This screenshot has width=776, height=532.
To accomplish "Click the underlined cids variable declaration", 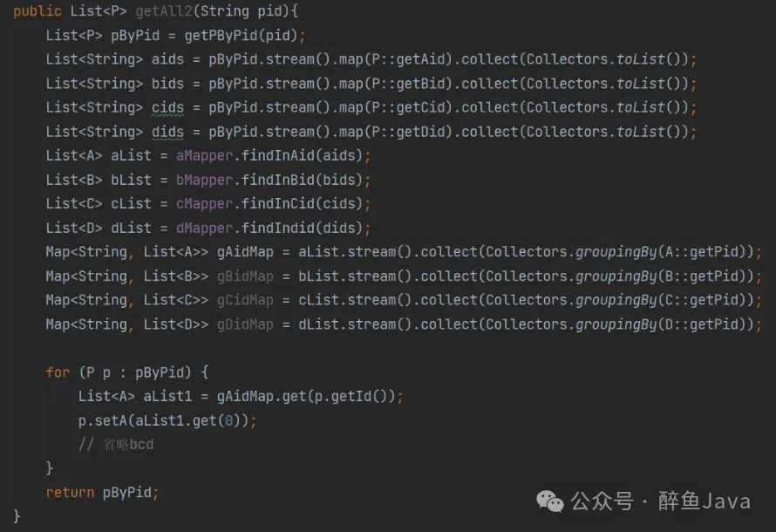I will tap(167, 108).
